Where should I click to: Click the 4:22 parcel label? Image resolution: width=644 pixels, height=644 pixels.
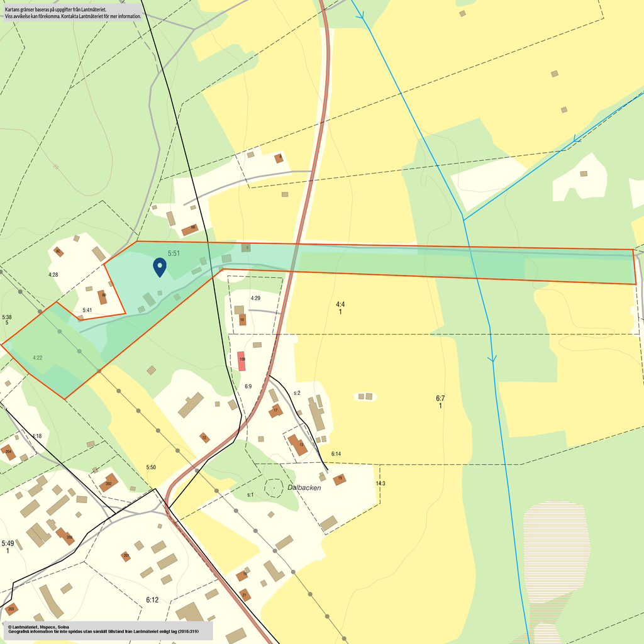click(37, 358)
